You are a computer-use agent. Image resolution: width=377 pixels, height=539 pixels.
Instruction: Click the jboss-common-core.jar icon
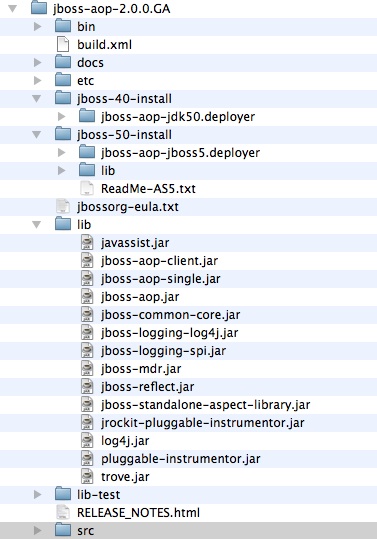pos(87,315)
